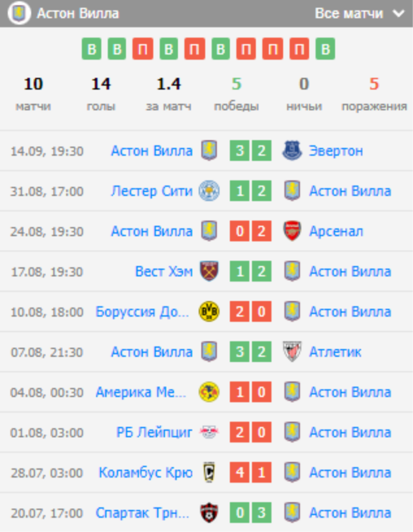413x532 pixels.
Task: Open the 3-2 score against Эвертон
Action: coord(251,151)
